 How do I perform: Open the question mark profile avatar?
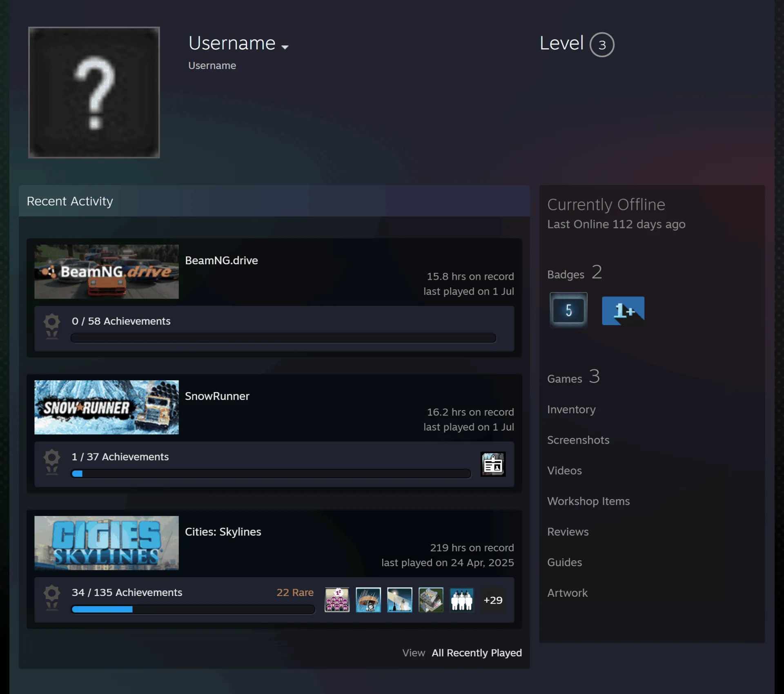pyautogui.click(x=94, y=92)
